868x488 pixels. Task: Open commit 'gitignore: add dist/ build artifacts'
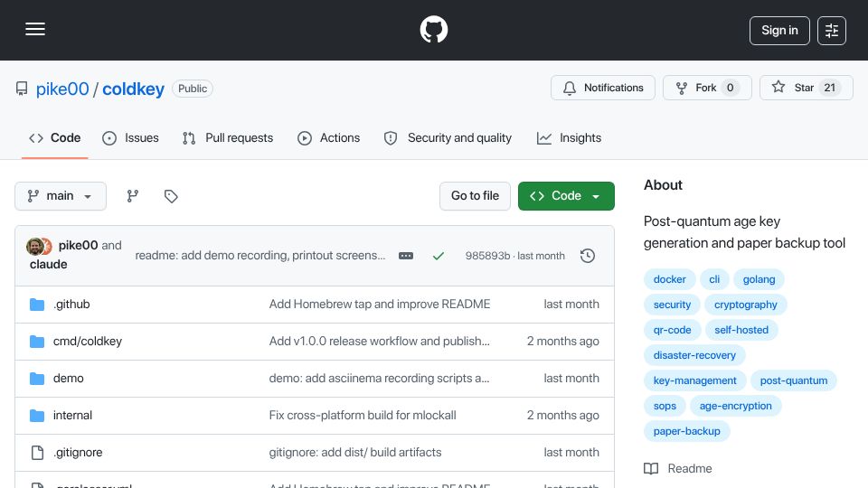pos(355,453)
